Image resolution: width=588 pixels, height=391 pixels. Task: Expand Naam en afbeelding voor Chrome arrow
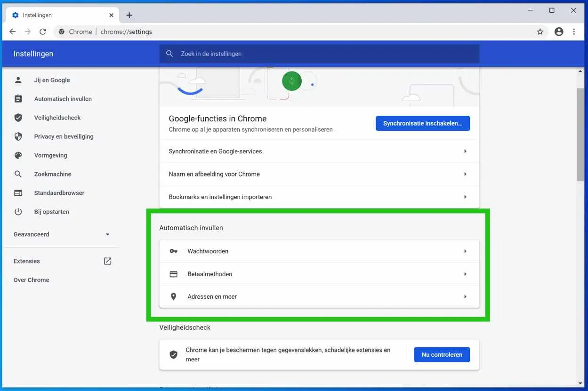[465, 174]
